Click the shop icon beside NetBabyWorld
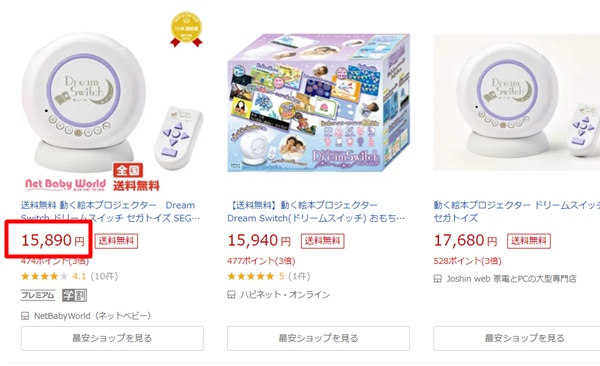 click(25, 316)
